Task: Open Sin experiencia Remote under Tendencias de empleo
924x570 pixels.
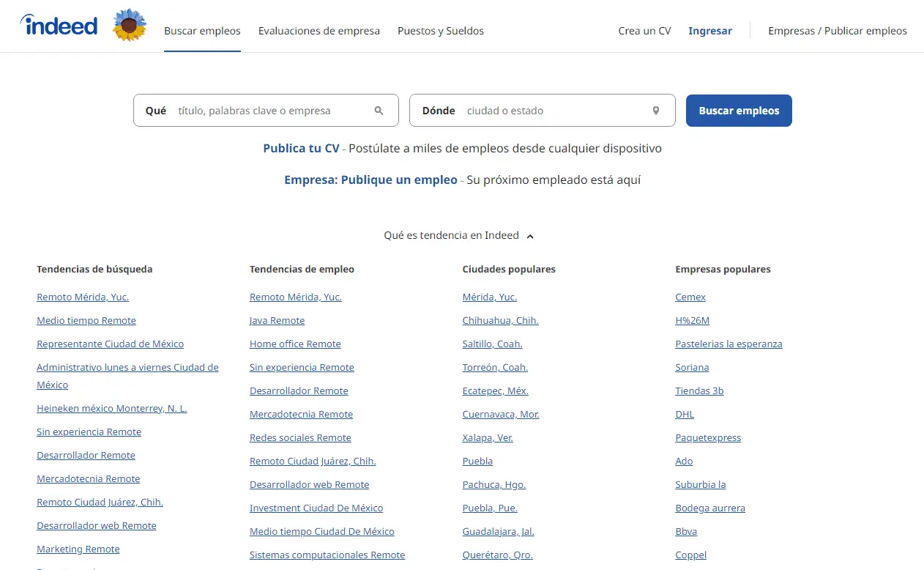Action: tap(302, 367)
